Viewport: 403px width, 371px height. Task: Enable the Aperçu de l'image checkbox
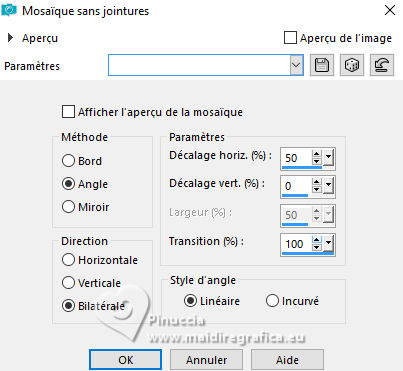290,38
